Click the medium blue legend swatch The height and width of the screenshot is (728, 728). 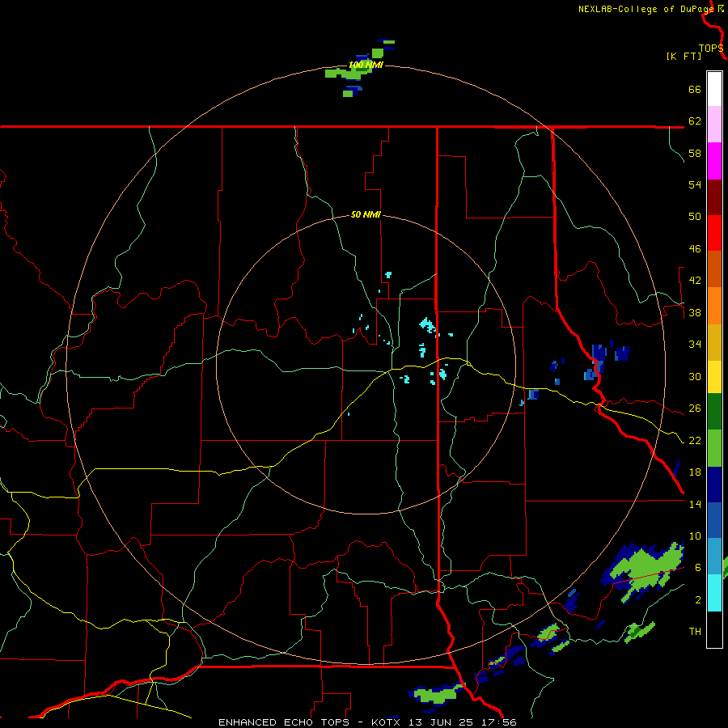click(714, 520)
